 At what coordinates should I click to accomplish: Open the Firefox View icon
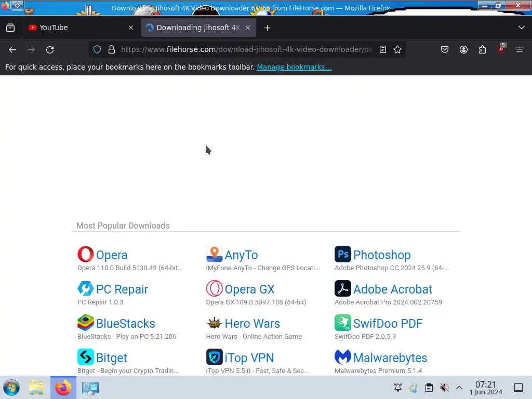tap(10, 28)
